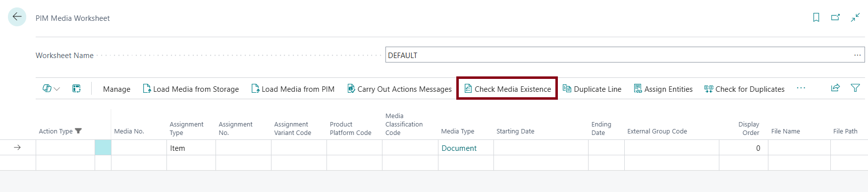Click Product Platform Code column header
868x192 pixels.
tap(350, 128)
